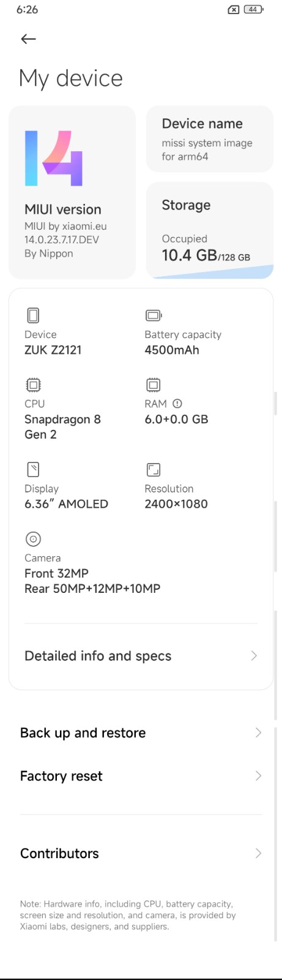Screen dimensions: 282x980
Task: Open the Contributors entry
Action: click(141, 853)
